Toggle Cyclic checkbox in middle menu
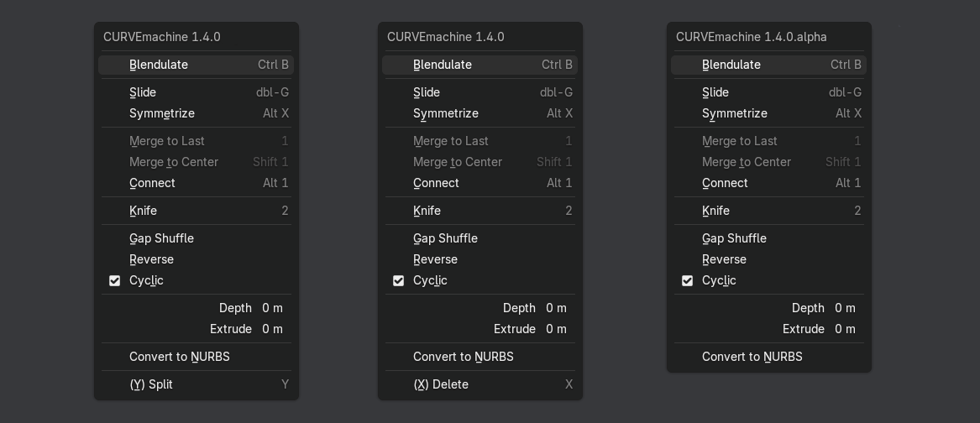This screenshot has height=423, width=980. click(x=398, y=280)
